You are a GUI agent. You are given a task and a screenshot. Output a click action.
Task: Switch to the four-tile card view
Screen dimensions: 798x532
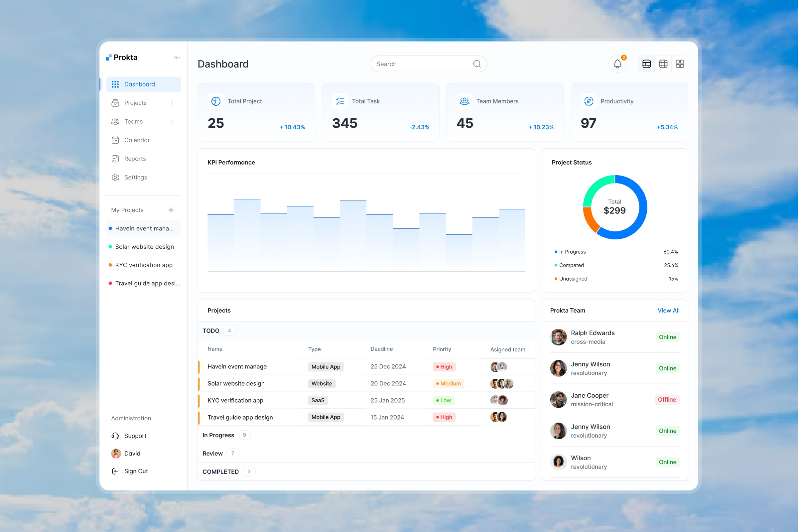[x=680, y=64]
